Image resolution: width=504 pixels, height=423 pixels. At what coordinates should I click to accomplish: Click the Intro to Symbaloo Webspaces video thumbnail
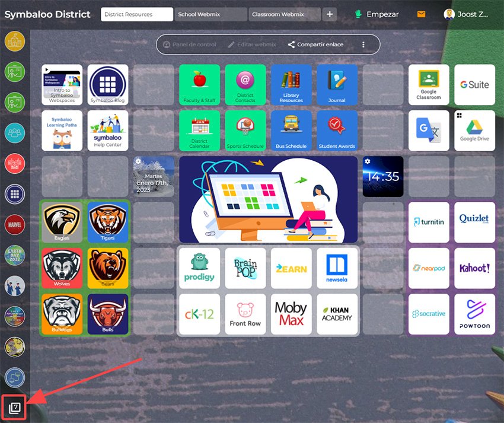pos(62,85)
